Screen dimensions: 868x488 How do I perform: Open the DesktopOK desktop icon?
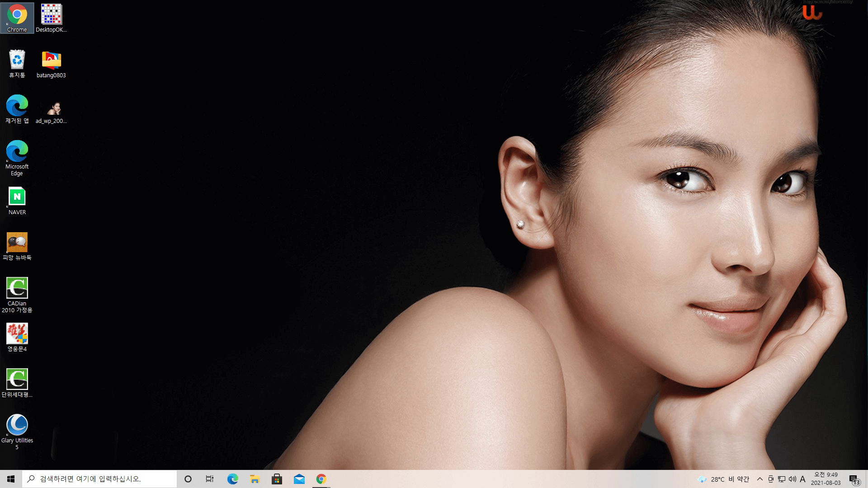51,18
